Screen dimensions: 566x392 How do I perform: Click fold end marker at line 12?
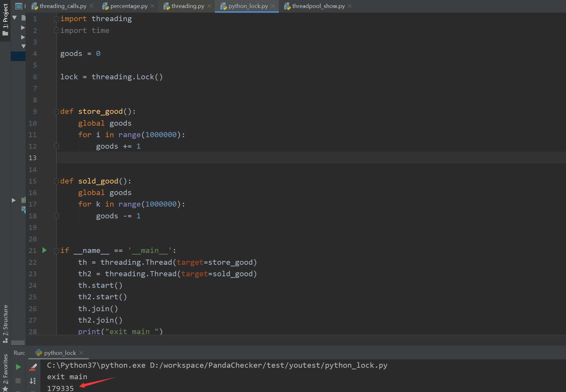click(56, 146)
